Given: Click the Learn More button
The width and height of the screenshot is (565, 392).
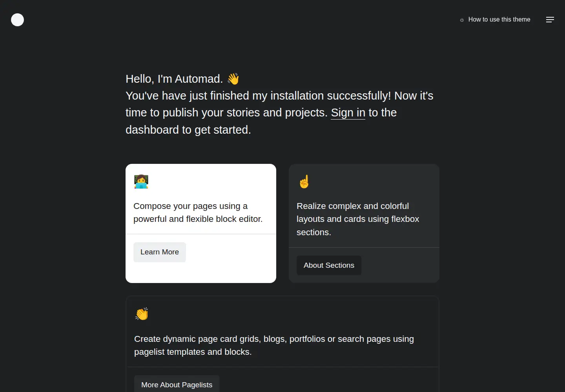Looking at the screenshot, I should (x=160, y=252).
